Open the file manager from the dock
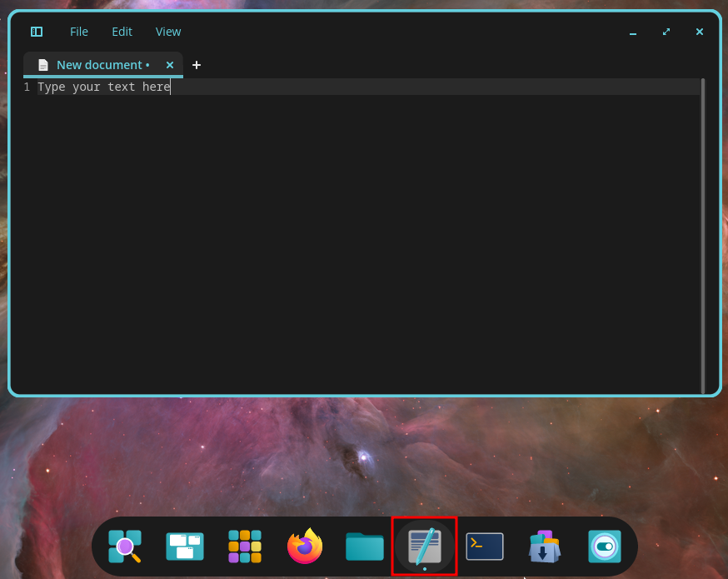 pyautogui.click(x=365, y=547)
